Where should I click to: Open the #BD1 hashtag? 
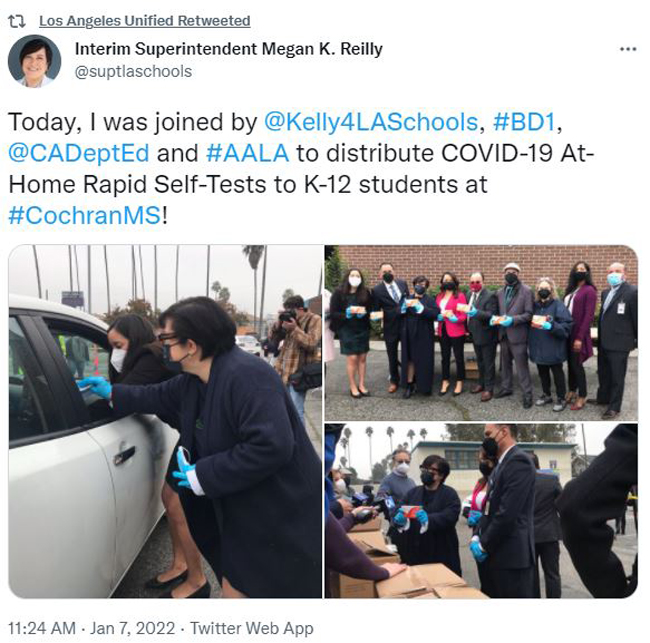[524, 122]
